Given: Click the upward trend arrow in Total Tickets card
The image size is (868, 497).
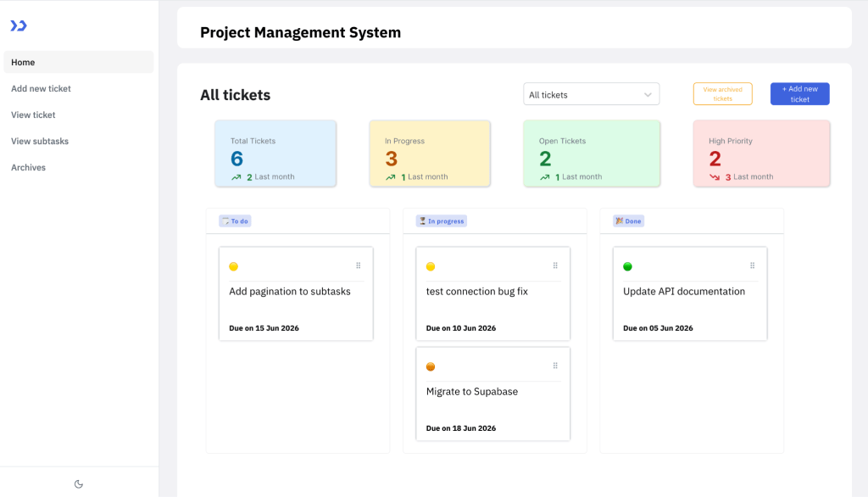Looking at the screenshot, I should pyautogui.click(x=236, y=177).
